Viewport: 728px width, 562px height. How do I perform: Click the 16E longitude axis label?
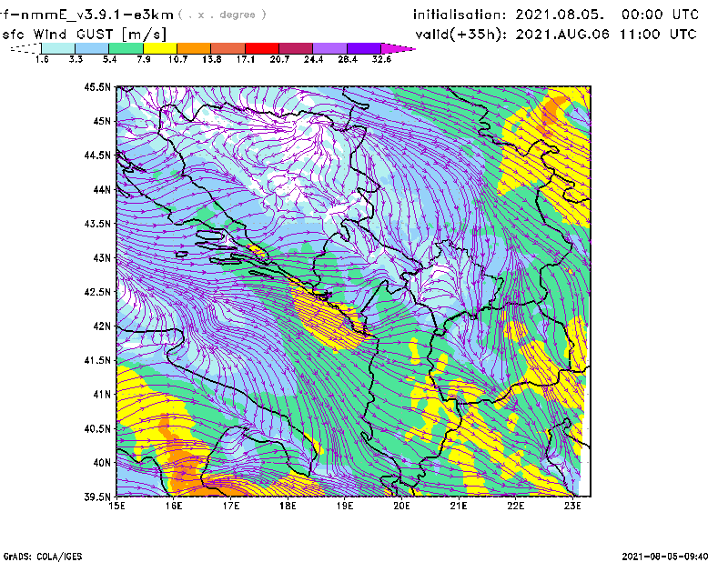pos(174,506)
